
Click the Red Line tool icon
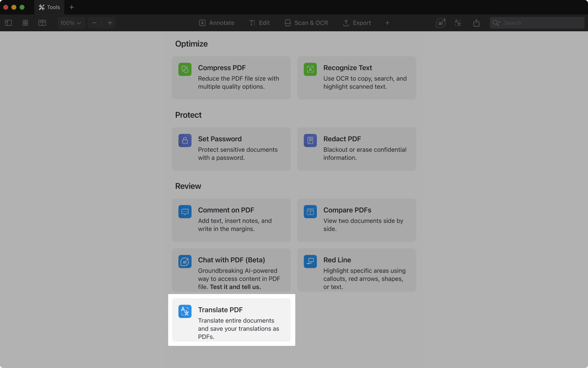click(x=310, y=261)
